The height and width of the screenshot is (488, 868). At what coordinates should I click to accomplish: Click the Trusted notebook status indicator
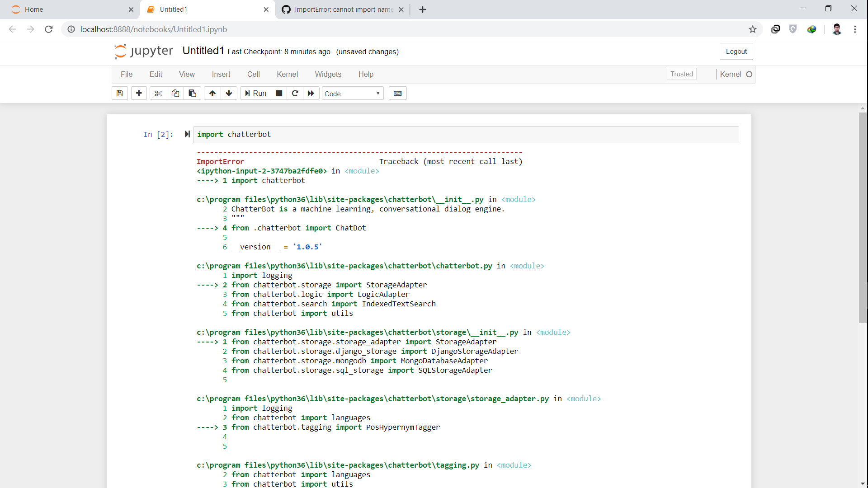(x=681, y=74)
